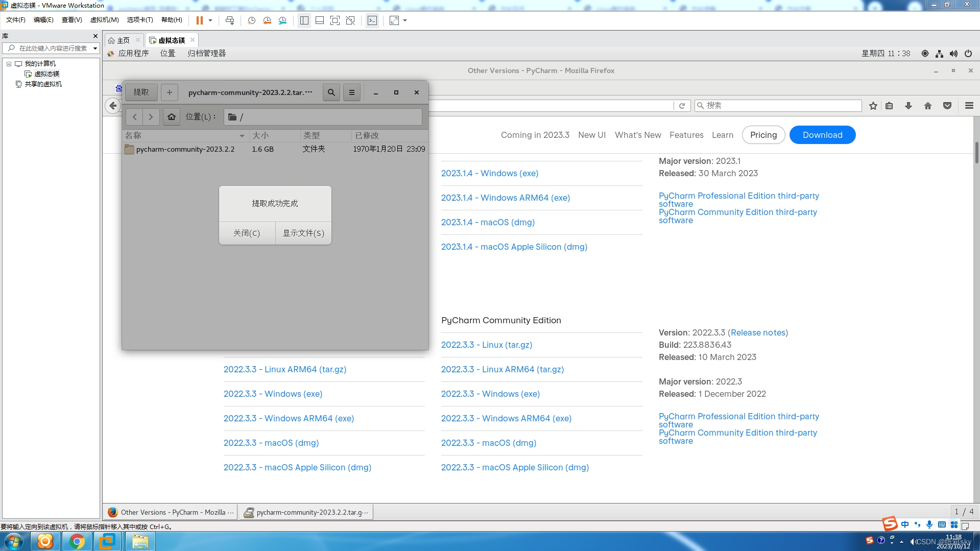
Task: Open the dropdown arrow beside the pause button
Action: tap(210, 20)
